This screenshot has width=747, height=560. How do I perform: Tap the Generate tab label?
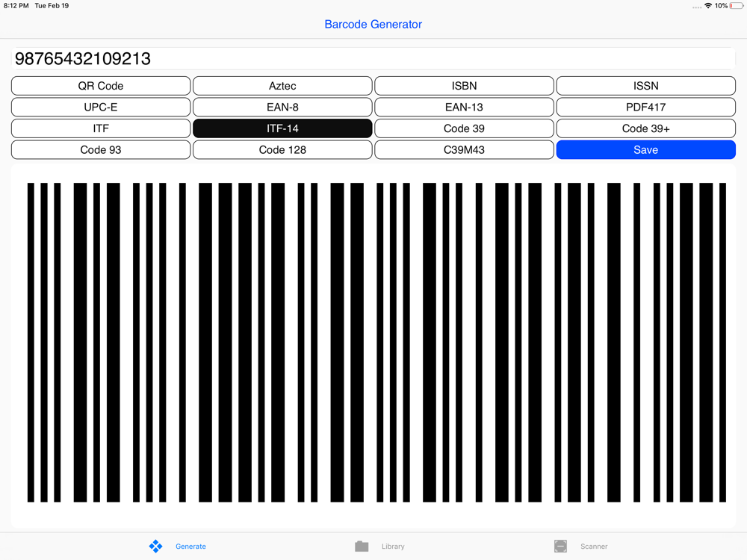pos(190,547)
